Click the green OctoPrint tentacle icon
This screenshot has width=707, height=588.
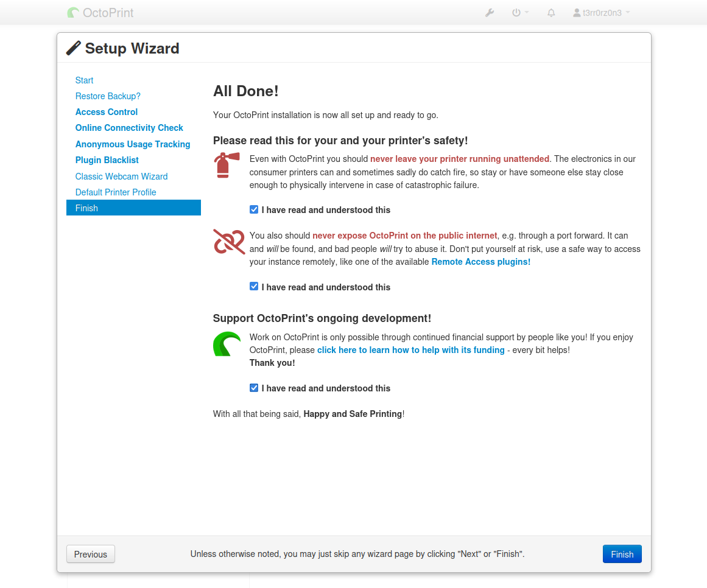tap(227, 344)
